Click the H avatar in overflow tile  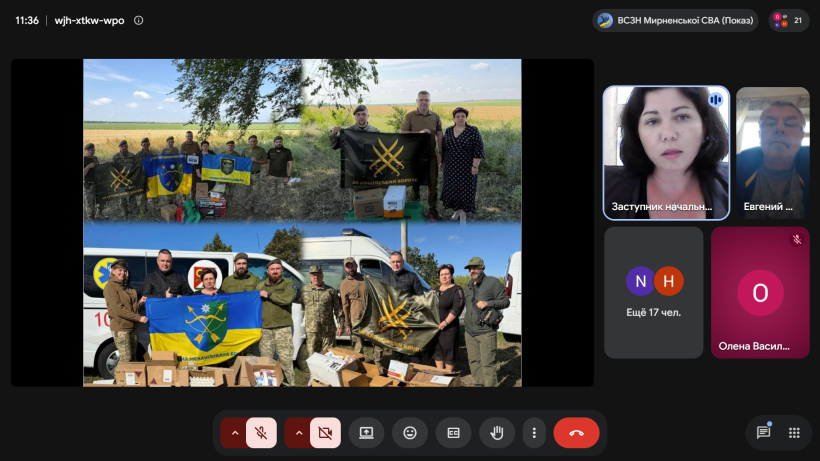click(668, 281)
